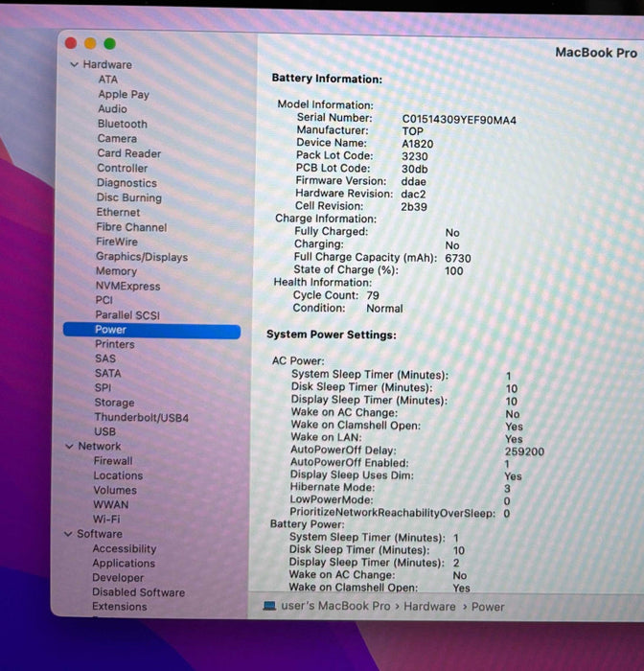The width and height of the screenshot is (644, 671).
Task: Select WWAN under Network
Action: (111, 505)
